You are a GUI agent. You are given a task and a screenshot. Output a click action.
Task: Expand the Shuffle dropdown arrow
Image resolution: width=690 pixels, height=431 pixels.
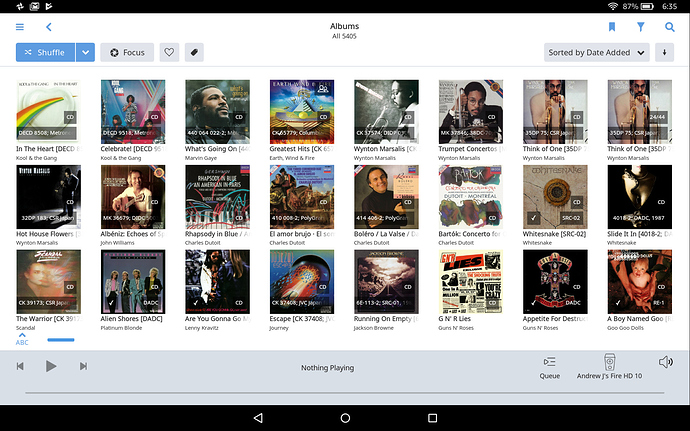(x=85, y=52)
